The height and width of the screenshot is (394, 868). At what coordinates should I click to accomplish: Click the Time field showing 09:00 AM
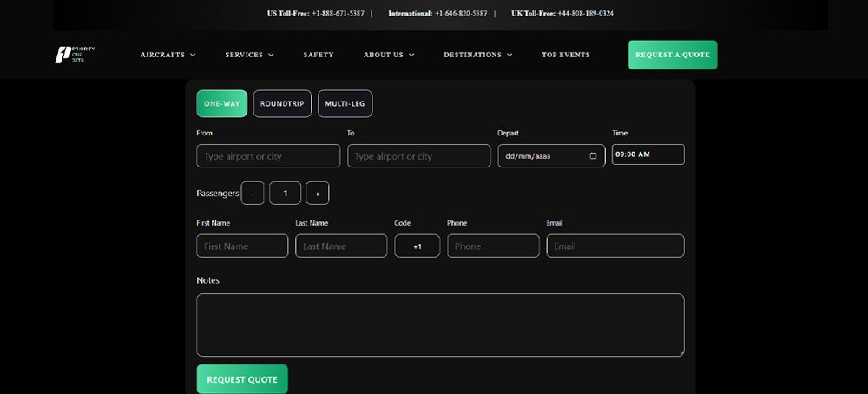[648, 154]
